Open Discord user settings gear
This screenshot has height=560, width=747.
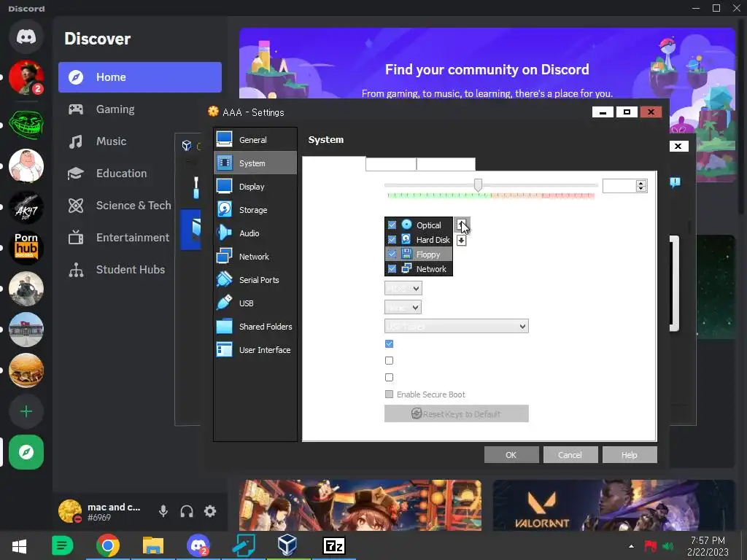210,511
